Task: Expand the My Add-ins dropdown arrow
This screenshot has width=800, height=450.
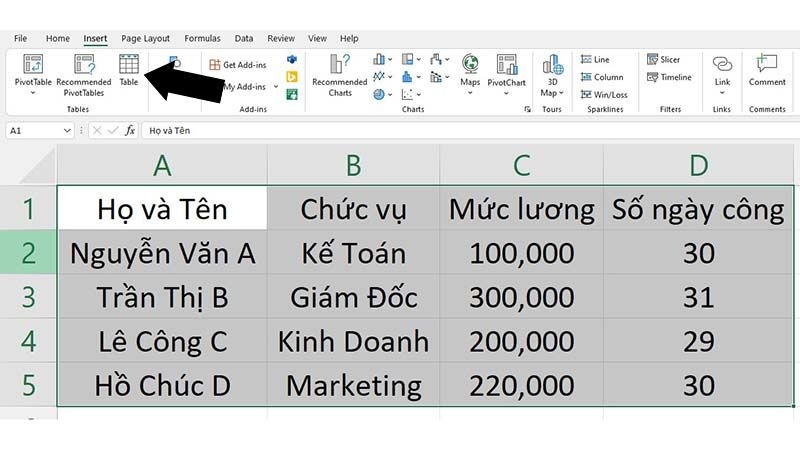Action: click(276, 87)
